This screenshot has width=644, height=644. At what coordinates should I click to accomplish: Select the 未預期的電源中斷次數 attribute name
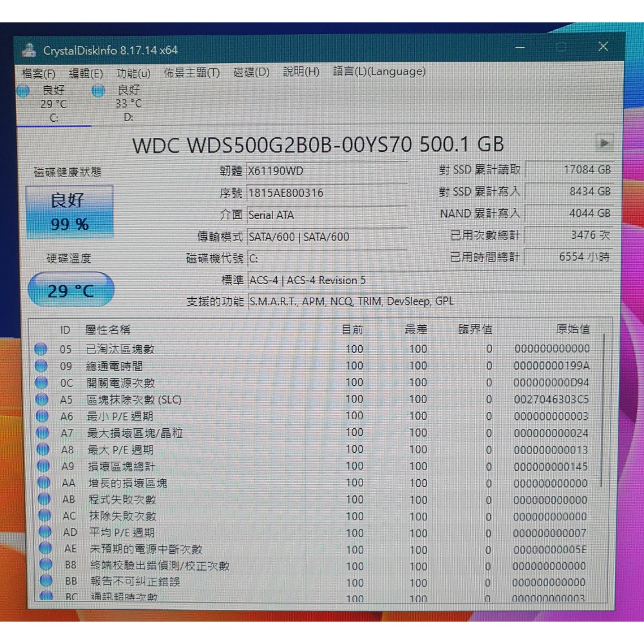click(x=146, y=549)
